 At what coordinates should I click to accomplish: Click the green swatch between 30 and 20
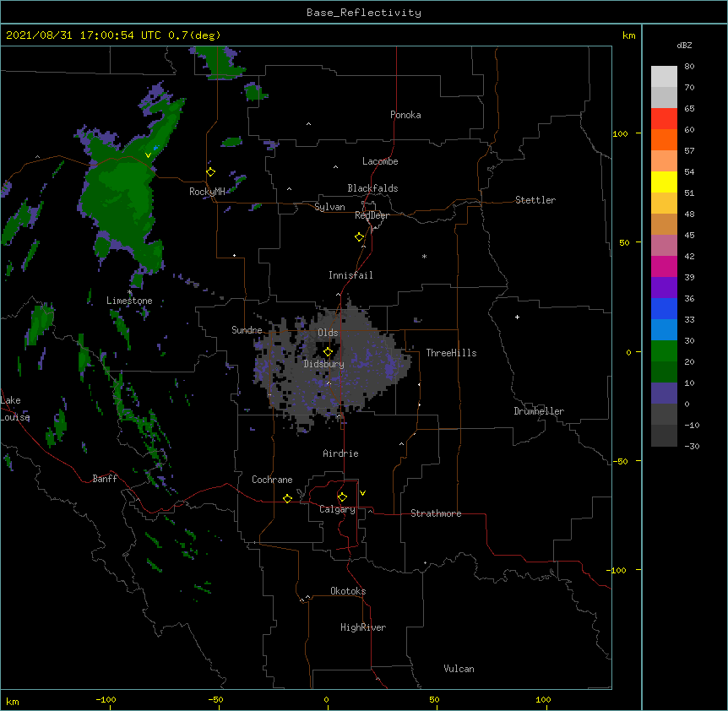pos(664,351)
